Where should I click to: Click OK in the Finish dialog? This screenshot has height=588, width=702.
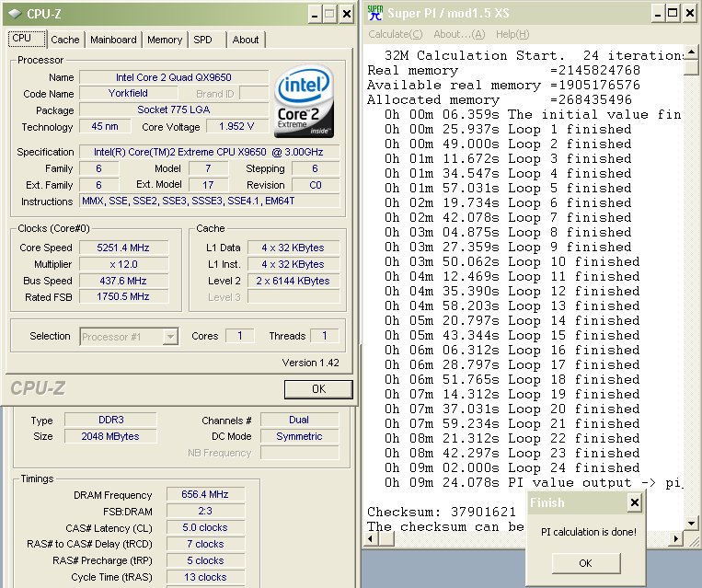[x=585, y=563]
